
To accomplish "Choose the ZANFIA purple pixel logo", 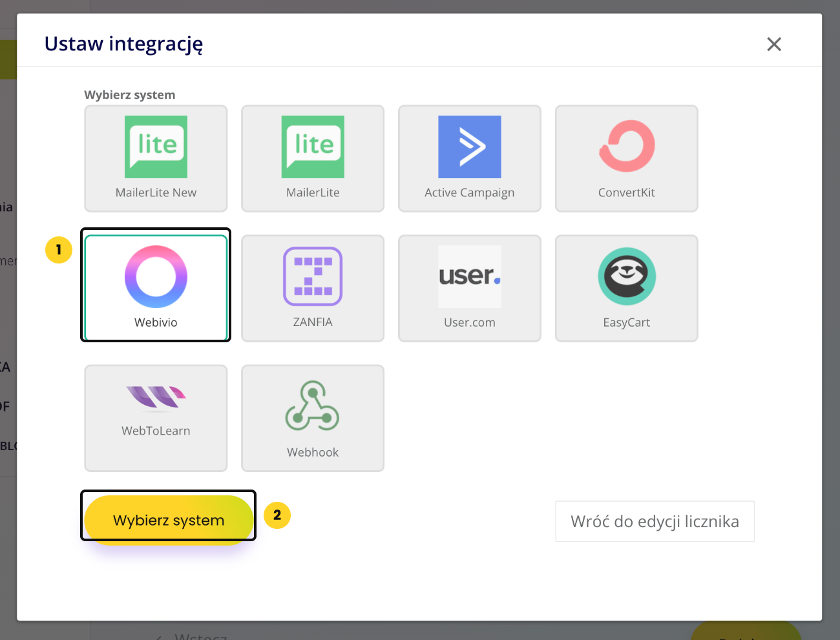I will coord(313,276).
